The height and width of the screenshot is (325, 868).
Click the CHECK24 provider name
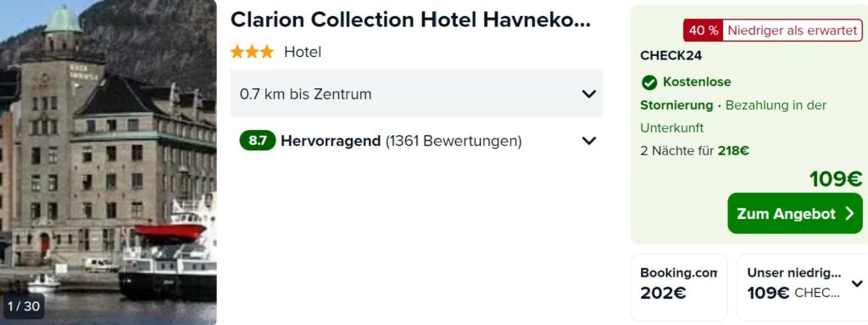[x=671, y=56]
